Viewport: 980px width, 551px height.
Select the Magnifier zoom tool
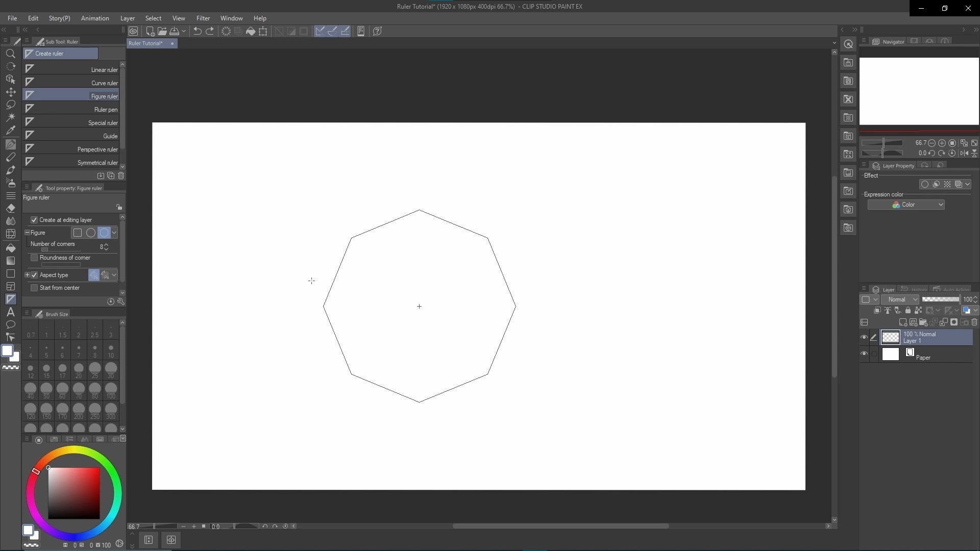tap(10, 54)
